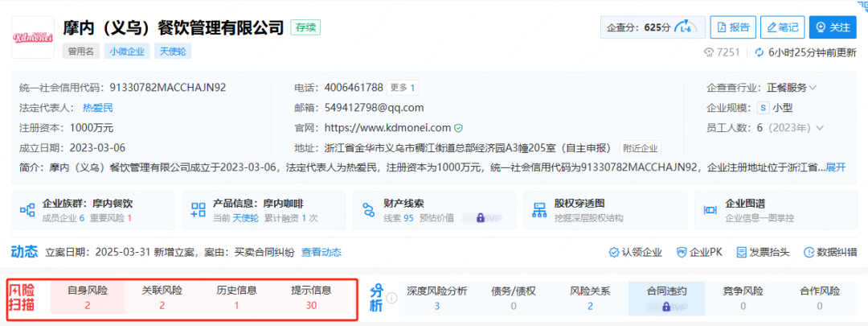This screenshot has height=326, width=868.
Task: Click the 企查分 score gauge icon
Action: coord(683,27)
